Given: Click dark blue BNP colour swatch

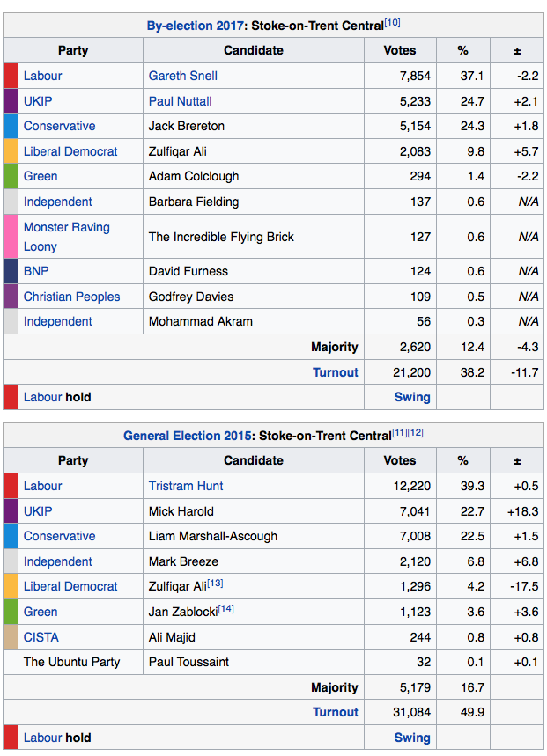Looking at the screenshot, I should [x=11, y=271].
